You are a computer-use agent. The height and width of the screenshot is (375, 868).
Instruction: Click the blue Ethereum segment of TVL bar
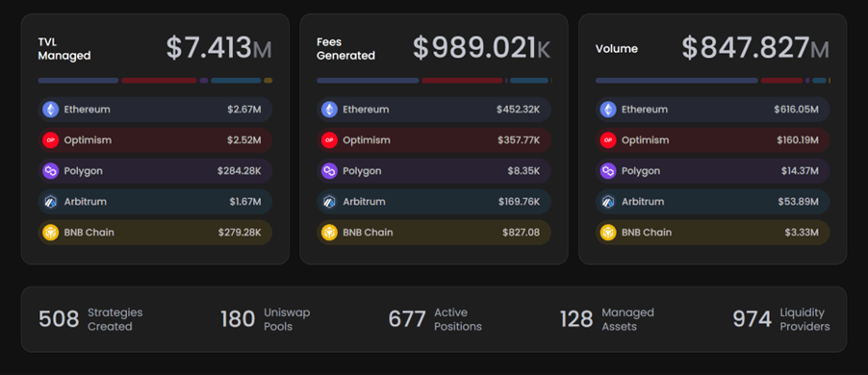click(x=78, y=81)
